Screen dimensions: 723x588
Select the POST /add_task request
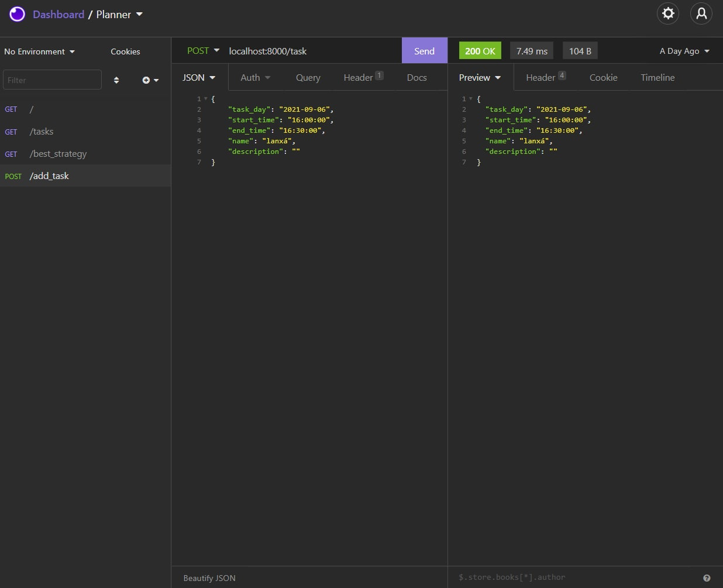click(49, 176)
